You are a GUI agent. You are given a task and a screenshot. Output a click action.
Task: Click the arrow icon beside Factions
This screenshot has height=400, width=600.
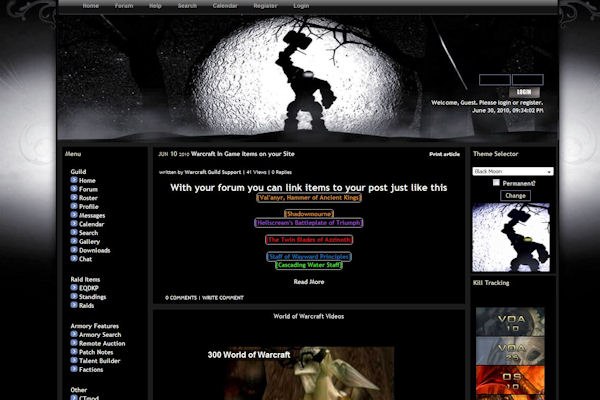[x=74, y=369]
